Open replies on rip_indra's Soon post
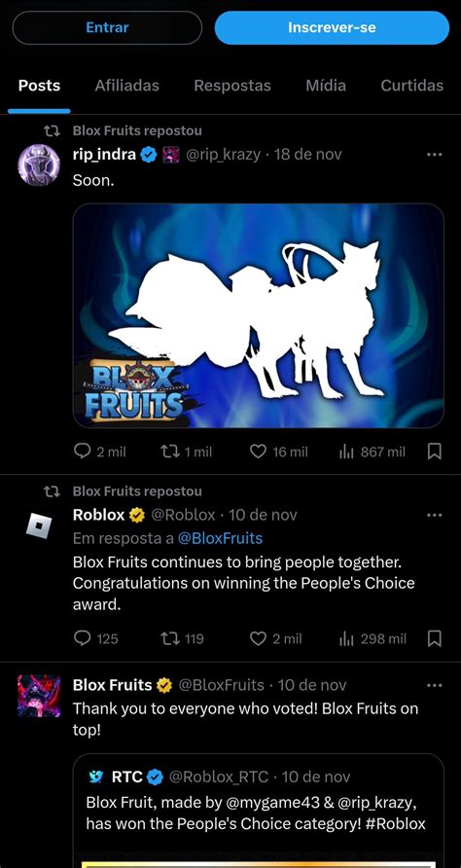This screenshot has height=868, width=461. coord(99,452)
